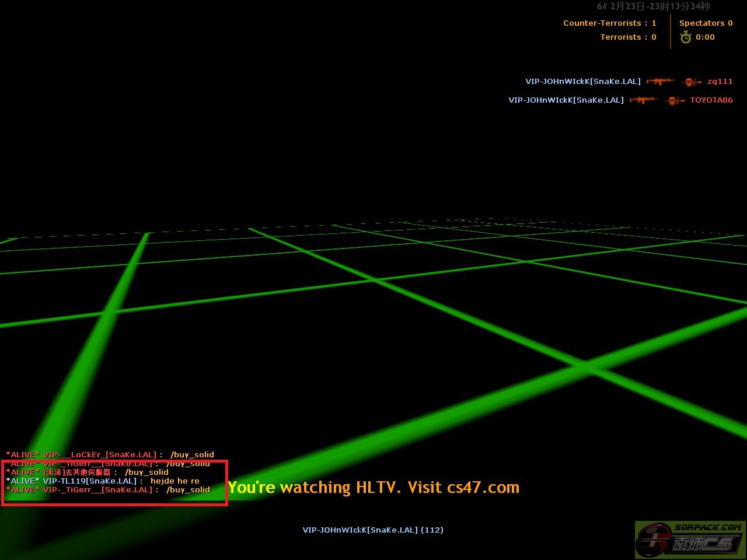Image resolution: width=747 pixels, height=560 pixels.
Task: Click the Terrorists score label
Action: 628,37
